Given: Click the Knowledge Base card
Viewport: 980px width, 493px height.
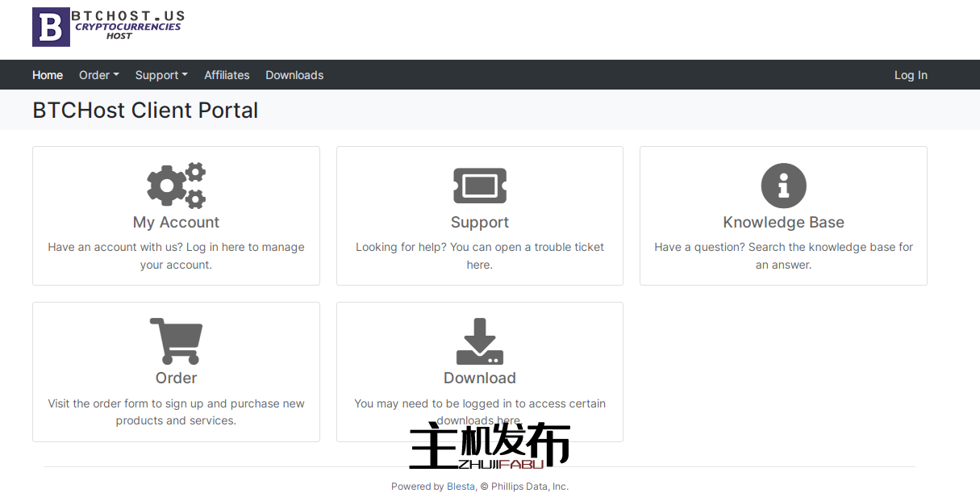Looking at the screenshot, I should click(783, 215).
